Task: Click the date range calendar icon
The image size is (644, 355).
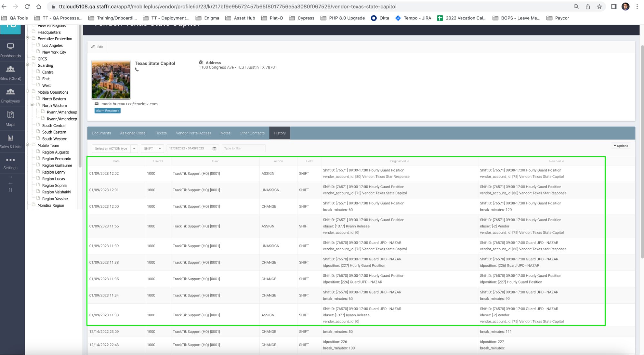Action: coord(214,149)
